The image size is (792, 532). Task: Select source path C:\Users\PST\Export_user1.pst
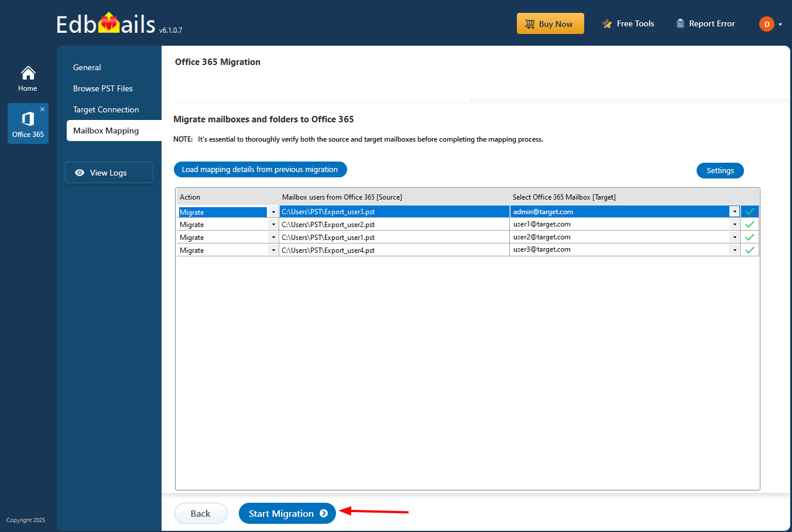395,238
